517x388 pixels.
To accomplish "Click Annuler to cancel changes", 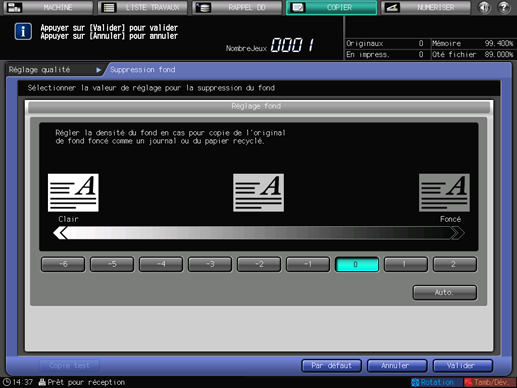I will pyautogui.click(x=397, y=366).
